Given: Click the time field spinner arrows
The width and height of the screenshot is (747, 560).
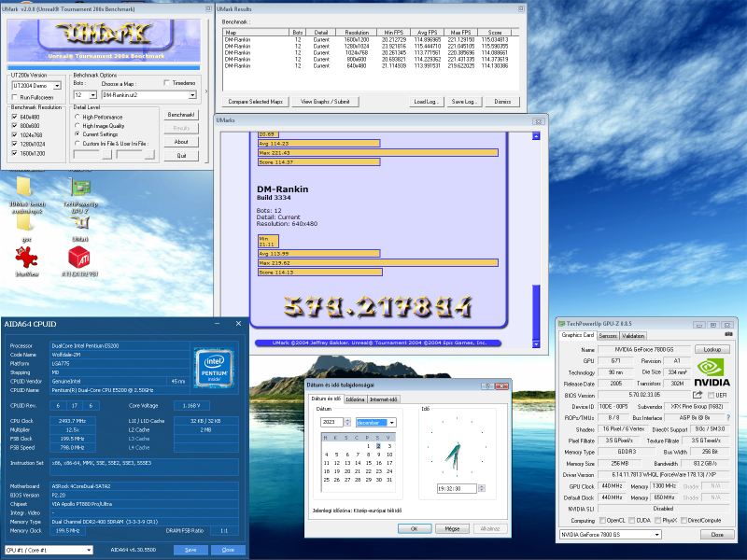Looking at the screenshot, I should point(482,488).
